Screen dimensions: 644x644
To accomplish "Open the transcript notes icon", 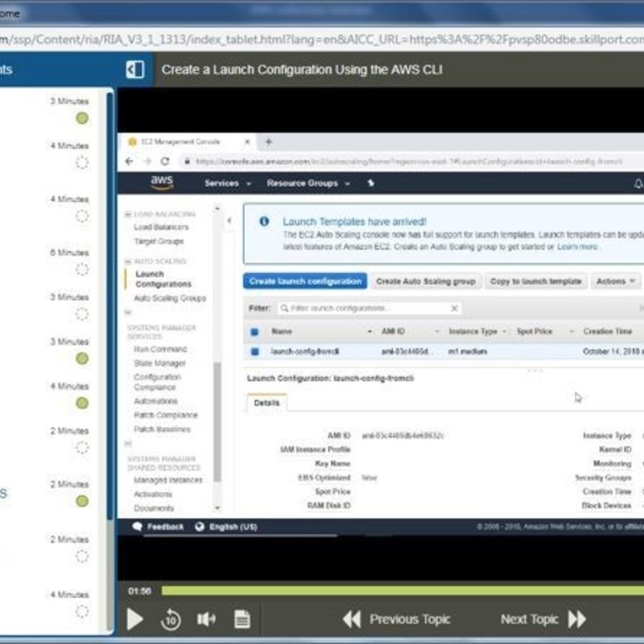I will (x=242, y=619).
